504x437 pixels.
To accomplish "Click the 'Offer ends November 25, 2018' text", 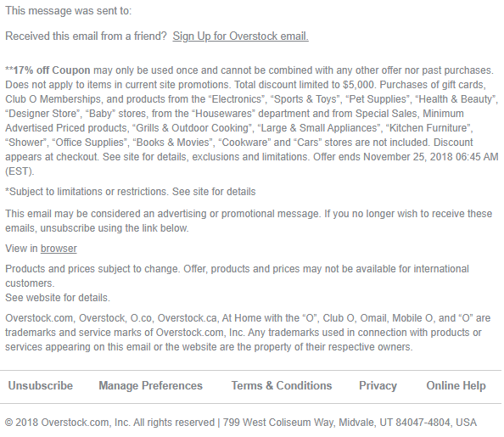I will (406, 157).
